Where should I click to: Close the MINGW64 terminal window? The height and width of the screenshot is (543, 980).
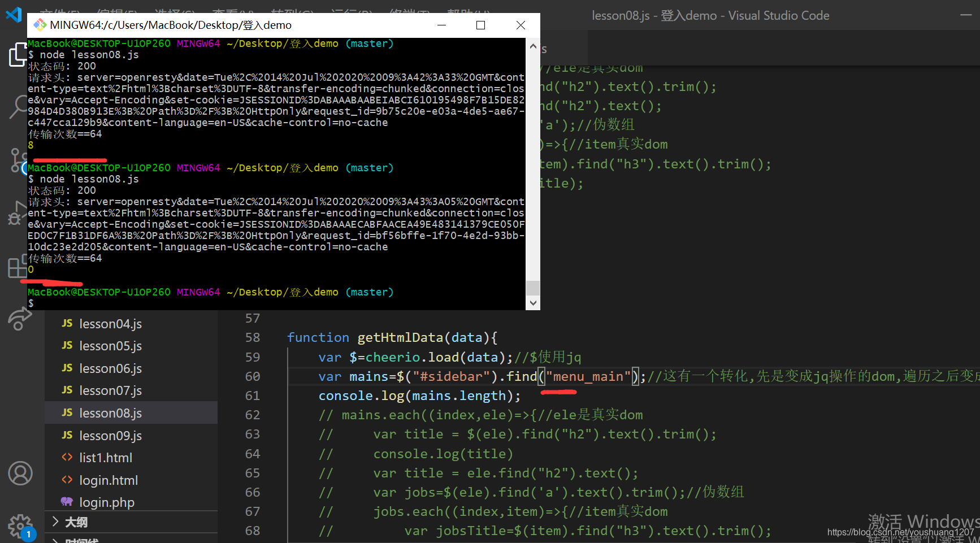click(x=521, y=25)
